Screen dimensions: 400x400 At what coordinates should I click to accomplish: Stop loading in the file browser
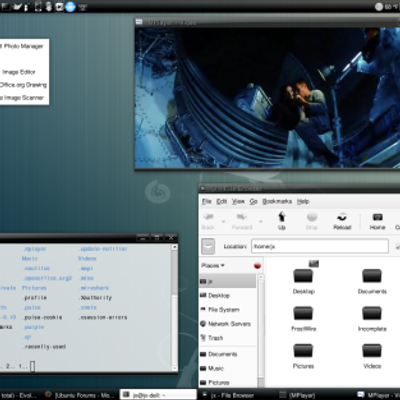[312, 221]
